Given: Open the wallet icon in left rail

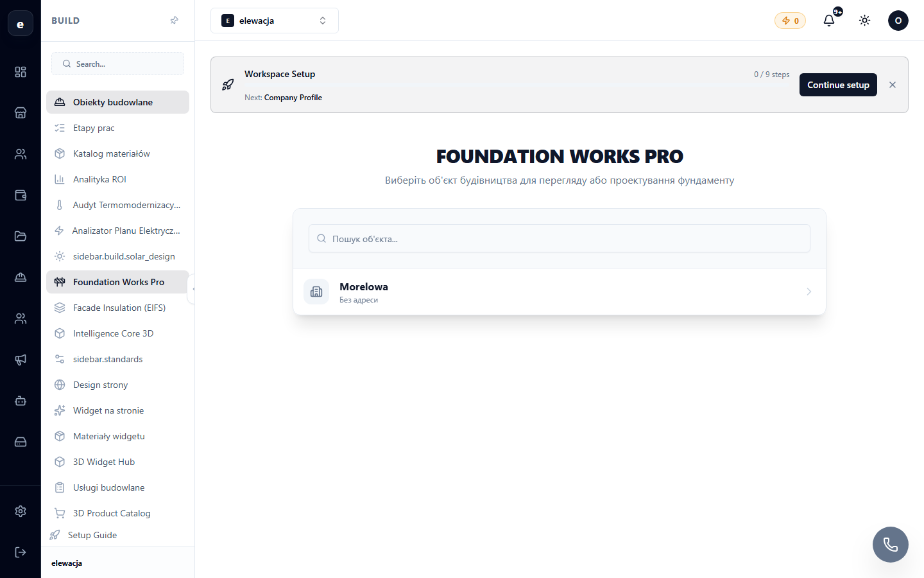Looking at the screenshot, I should 21,195.
